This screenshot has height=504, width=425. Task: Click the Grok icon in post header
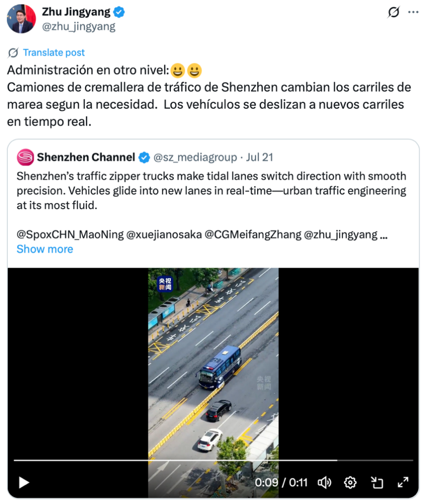coord(393,12)
